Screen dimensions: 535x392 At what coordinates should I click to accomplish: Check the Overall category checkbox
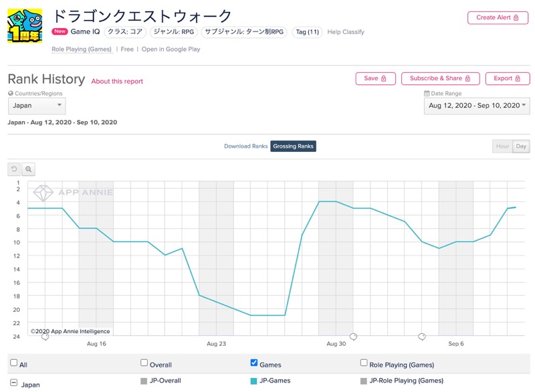[144, 363]
